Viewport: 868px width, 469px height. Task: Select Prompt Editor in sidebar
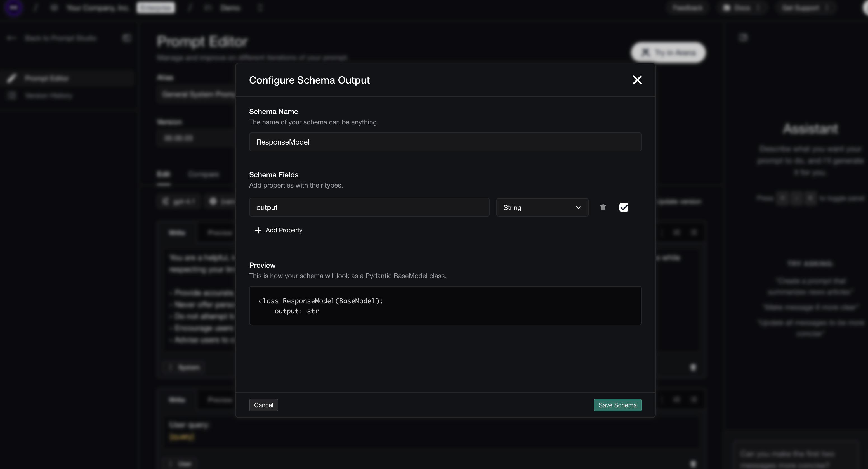point(67,79)
